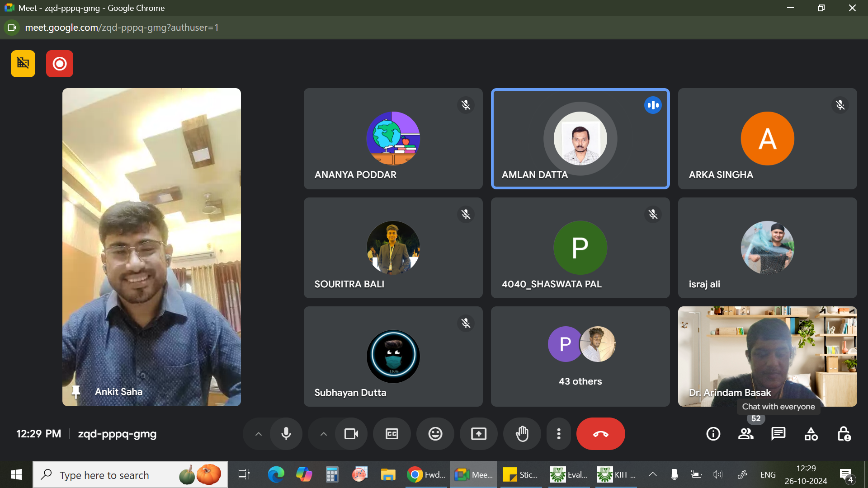The width and height of the screenshot is (868, 488).
Task: Open host controls lock icon
Action: pyautogui.click(x=844, y=434)
